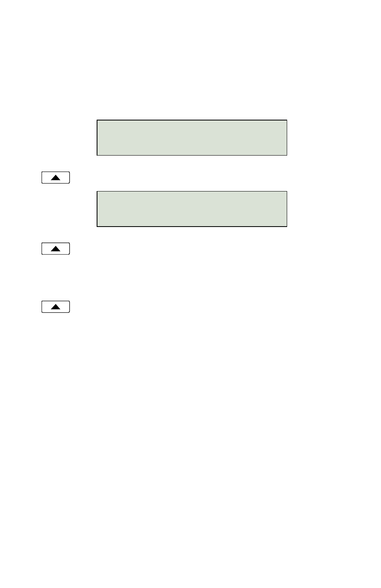
Task: Activate the last increment key in the left column
Action: pos(56,307)
